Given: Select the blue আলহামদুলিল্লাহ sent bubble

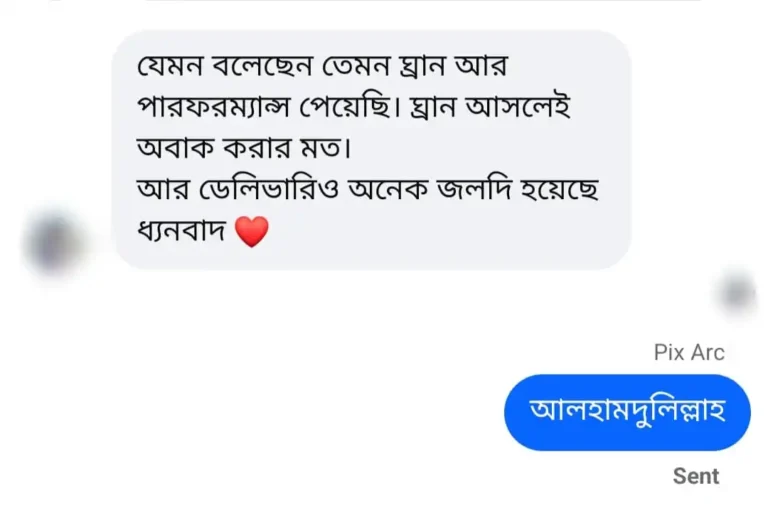Looking at the screenshot, I should click(627, 411).
